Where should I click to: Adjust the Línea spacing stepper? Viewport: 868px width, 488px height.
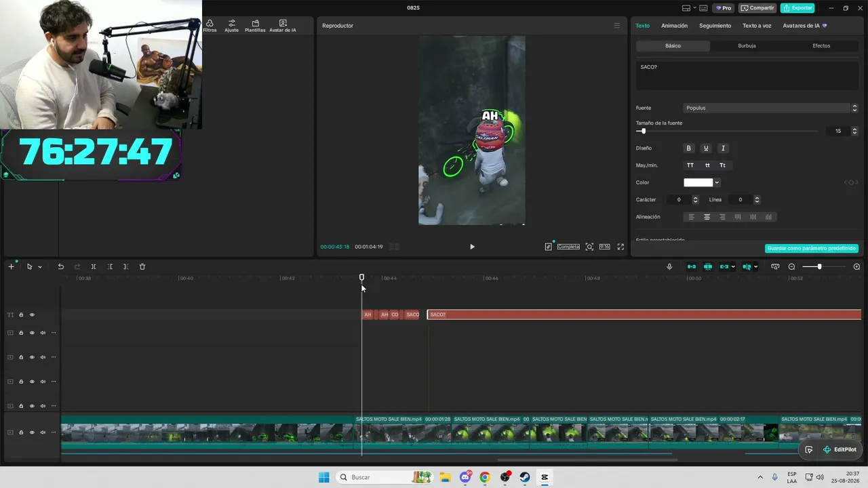point(757,200)
